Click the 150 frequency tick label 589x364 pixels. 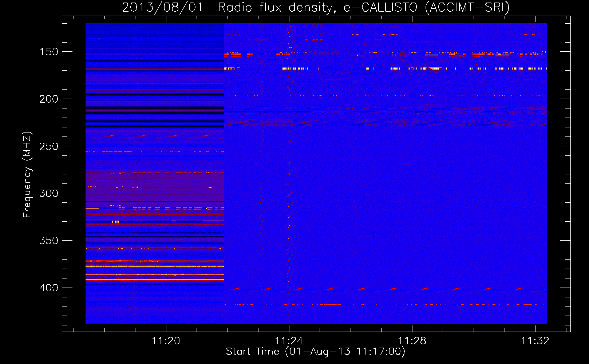pos(49,52)
